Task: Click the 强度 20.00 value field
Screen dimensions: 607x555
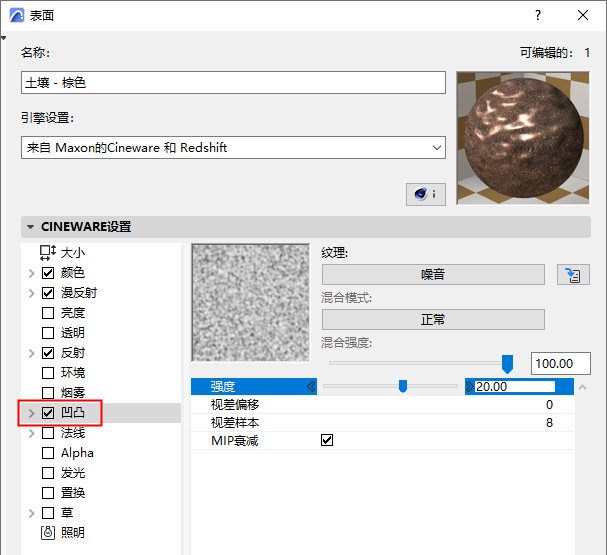Action: tap(515, 387)
